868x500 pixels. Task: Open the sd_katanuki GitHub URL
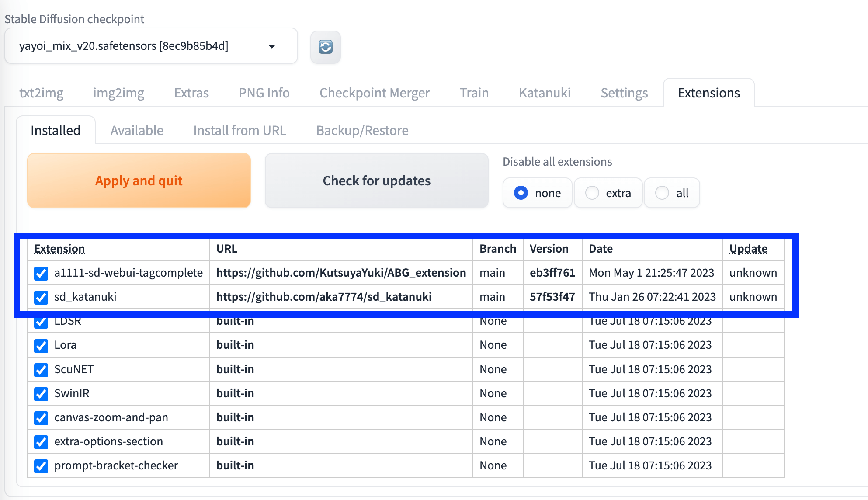[323, 297]
